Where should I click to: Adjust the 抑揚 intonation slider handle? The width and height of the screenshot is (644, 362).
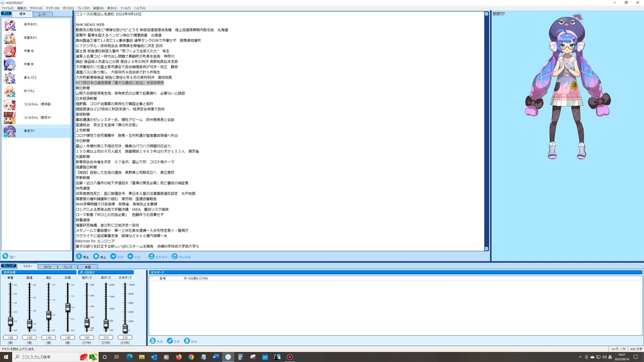68,308
